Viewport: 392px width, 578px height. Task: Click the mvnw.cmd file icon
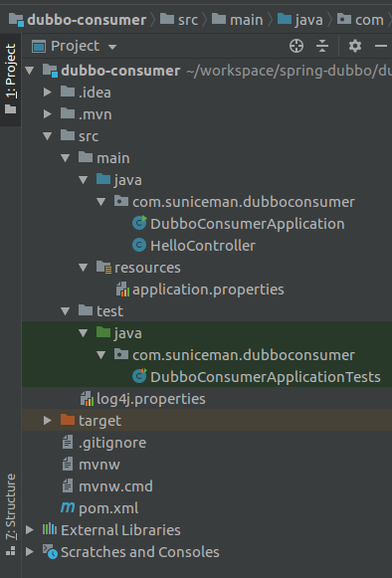click(68, 485)
